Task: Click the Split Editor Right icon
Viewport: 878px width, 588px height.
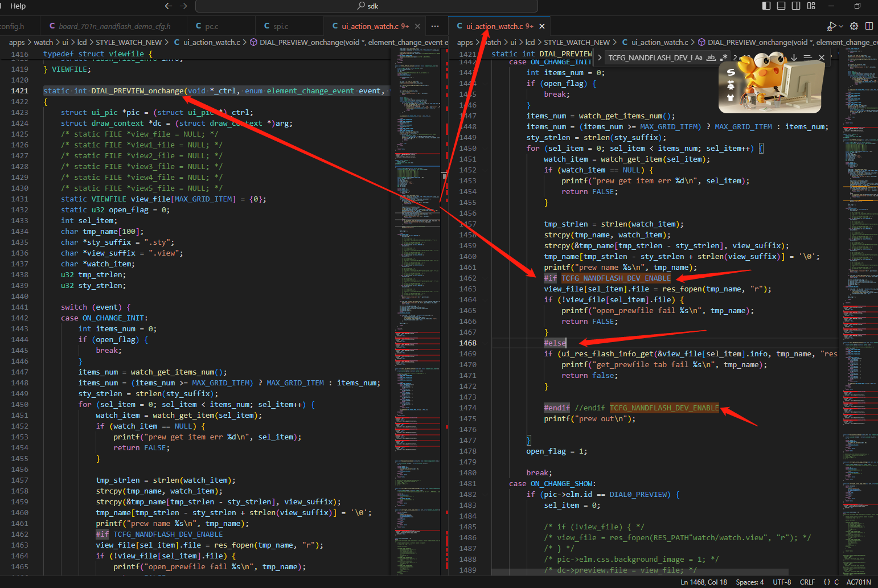Action: coord(869,26)
